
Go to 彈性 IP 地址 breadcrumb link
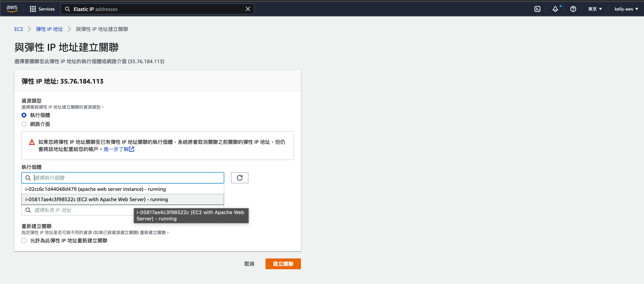tap(49, 29)
